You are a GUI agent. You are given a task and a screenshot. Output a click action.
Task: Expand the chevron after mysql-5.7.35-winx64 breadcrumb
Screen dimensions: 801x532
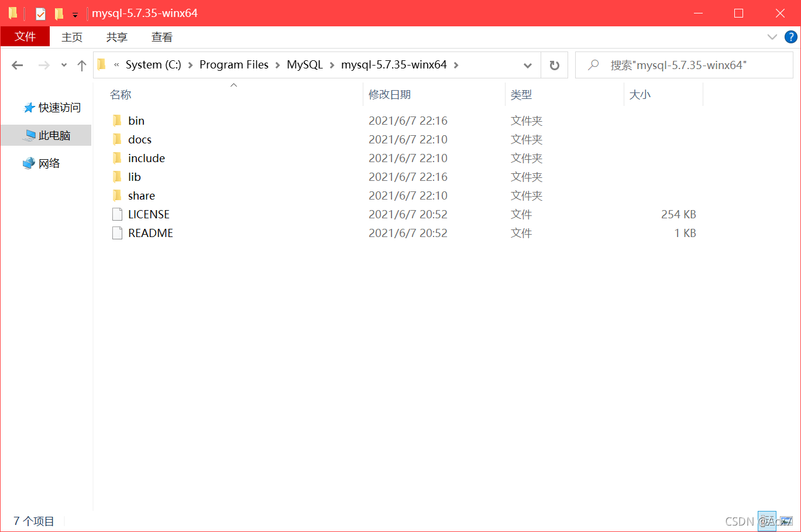click(456, 65)
